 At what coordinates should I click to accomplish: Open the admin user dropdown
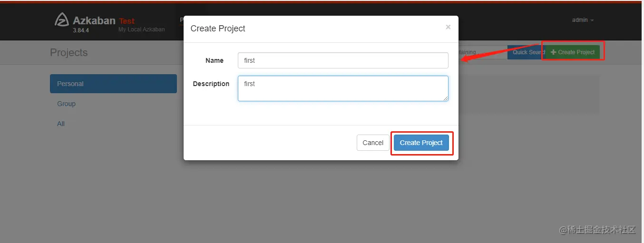coord(583,20)
